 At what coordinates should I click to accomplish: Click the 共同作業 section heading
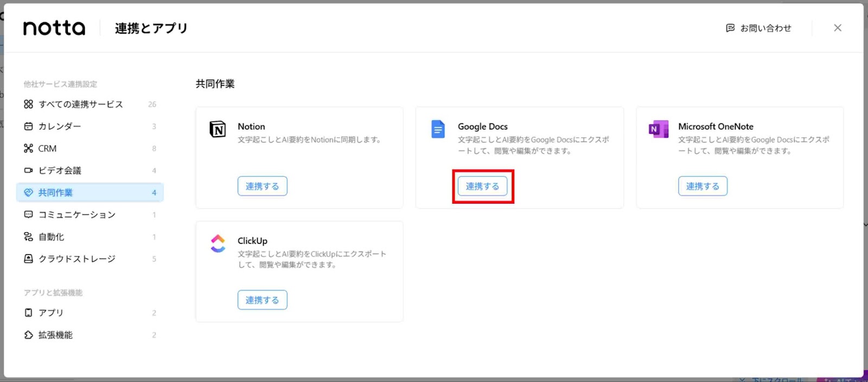click(x=215, y=84)
